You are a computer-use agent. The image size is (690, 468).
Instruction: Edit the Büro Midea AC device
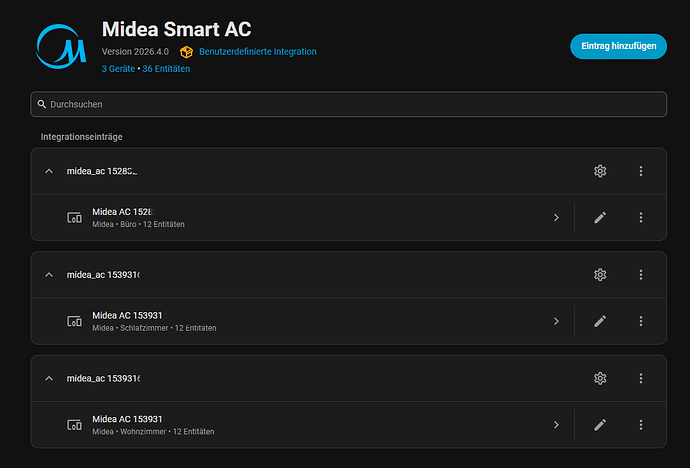(x=600, y=217)
